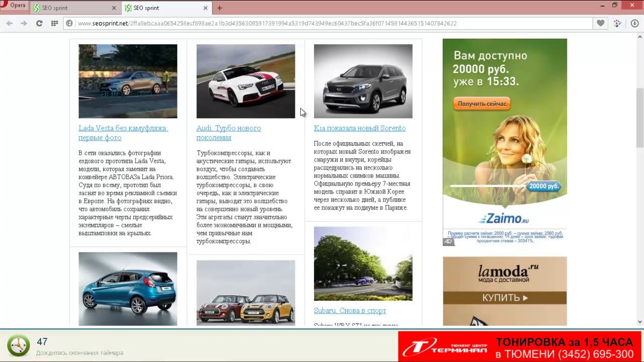Open the Opera main menu

point(14,6)
